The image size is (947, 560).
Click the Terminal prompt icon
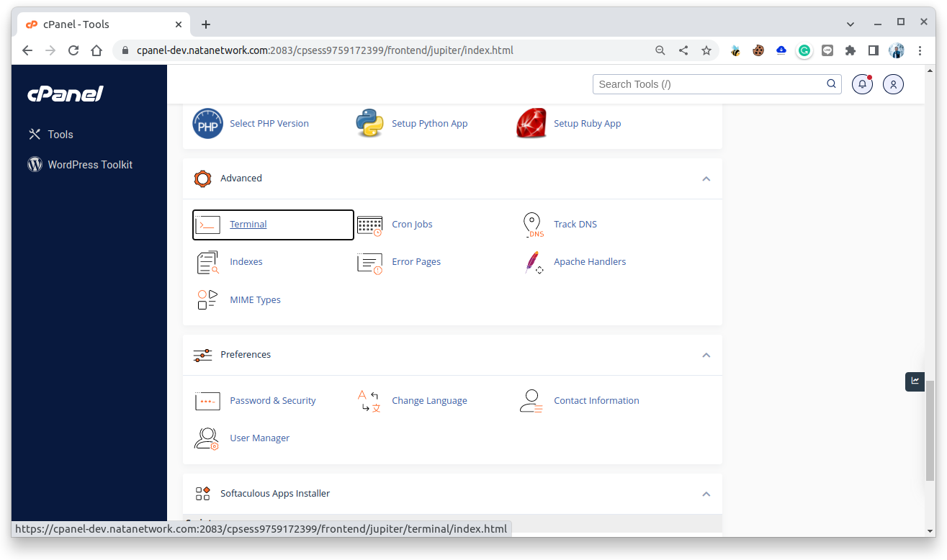point(207,225)
